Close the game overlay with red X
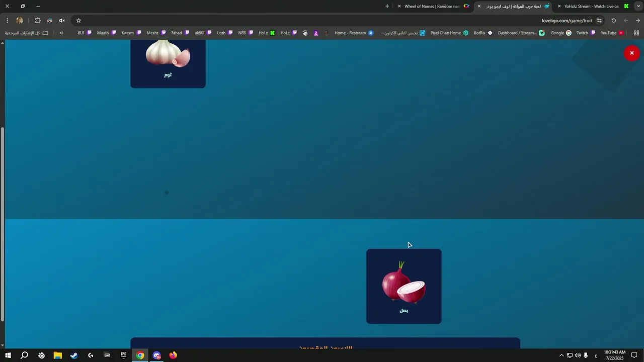Image resolution: width=644 pixels, height=362 pixels. pyautogui.click(x=631, y=53)
